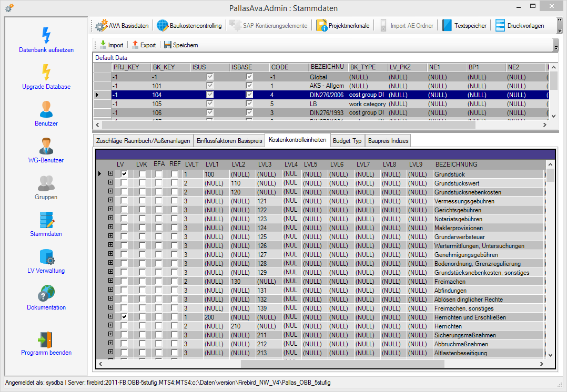Click the lower grid horizontal scrollbar thumb

click(x=342, y=364)
